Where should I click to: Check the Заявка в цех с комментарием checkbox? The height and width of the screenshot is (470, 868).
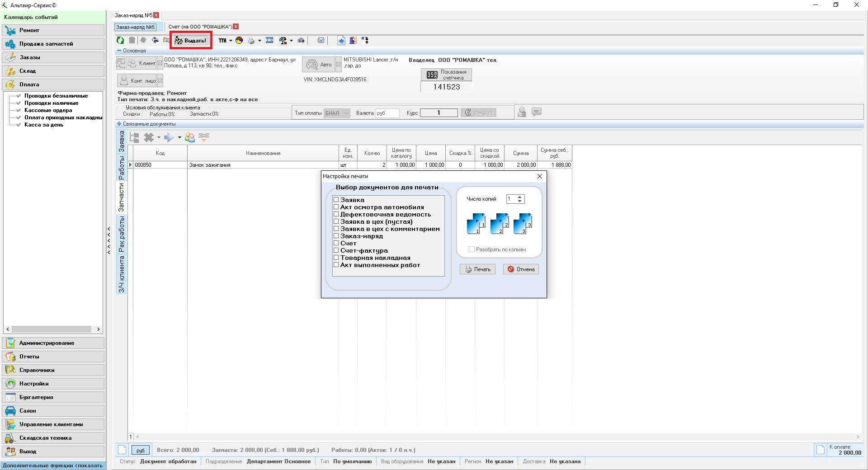[336, 229]
